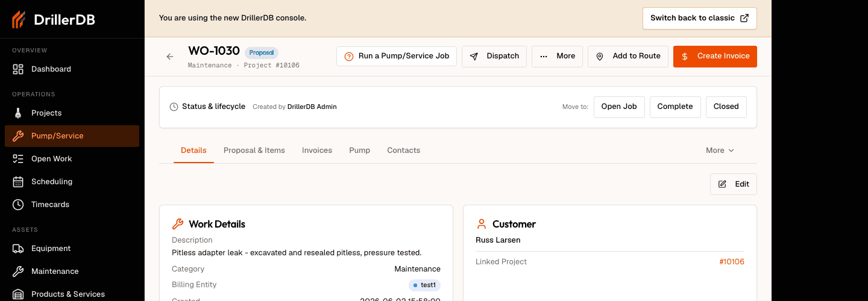Viewport: 868px width, 301px height.
Task: Click the Dispatch paper plane icon
Action: 474,57
